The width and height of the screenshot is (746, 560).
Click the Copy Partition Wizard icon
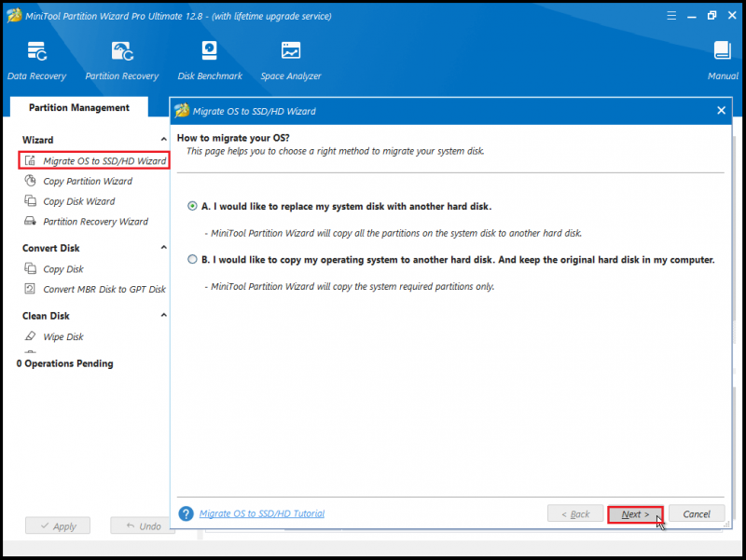tap(30, 181)
